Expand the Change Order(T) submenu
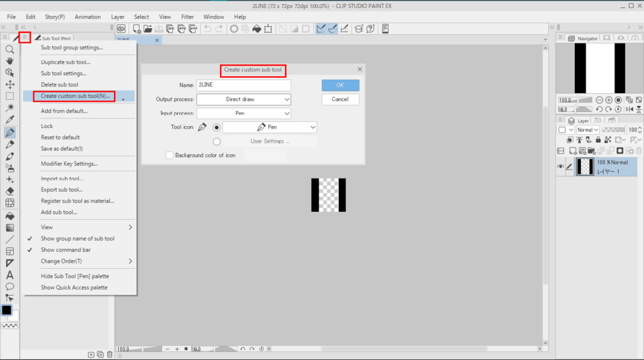The height and width of the screenshot is (360, 644). (x=79, y=261)
